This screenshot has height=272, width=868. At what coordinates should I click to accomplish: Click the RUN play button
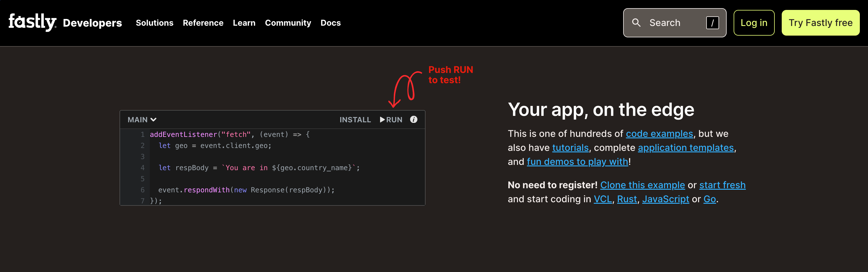tap(391, 119)
